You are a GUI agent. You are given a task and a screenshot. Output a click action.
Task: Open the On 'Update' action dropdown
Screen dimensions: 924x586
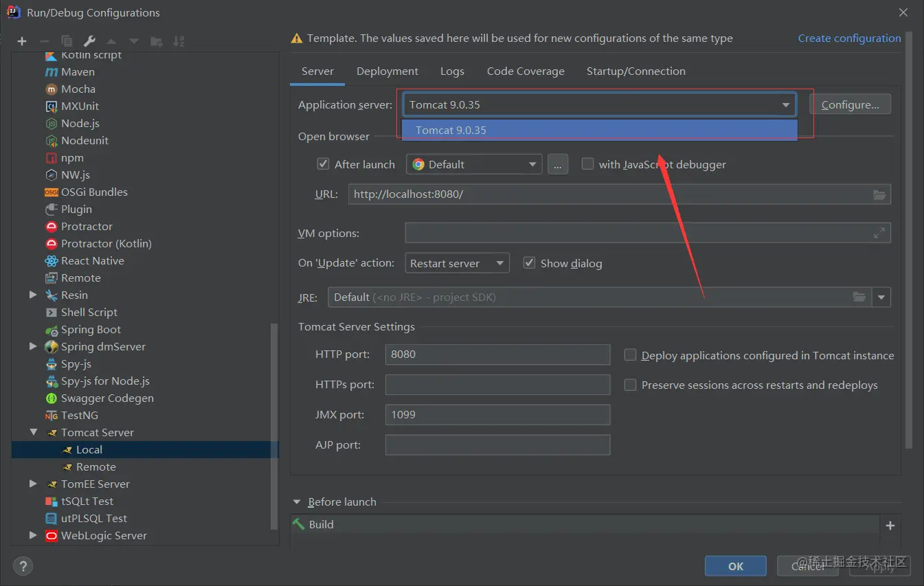pos(458,263)
